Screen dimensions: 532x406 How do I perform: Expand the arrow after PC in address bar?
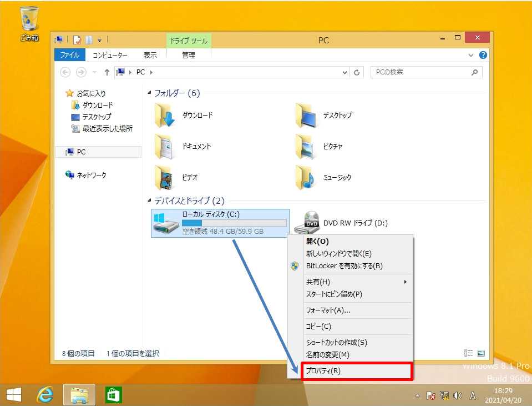click(x=151, y=72)
